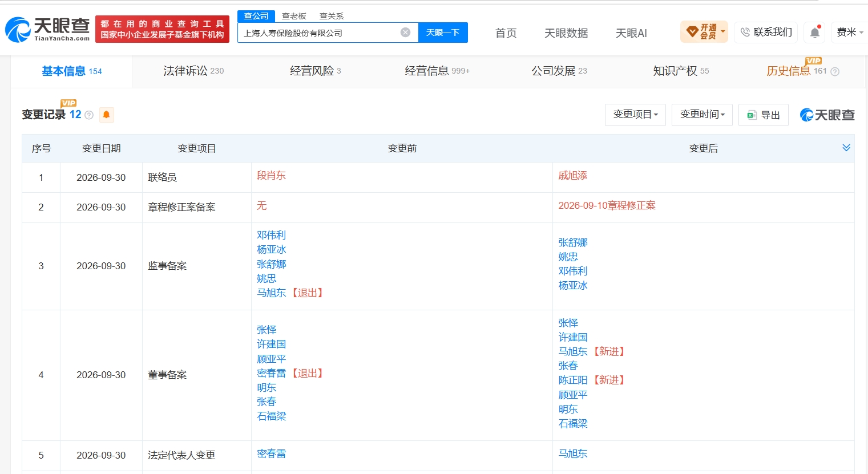Expand the 变更项目 filter dropdown
This screenshot has height=474, width=868.
pos(635,115)
